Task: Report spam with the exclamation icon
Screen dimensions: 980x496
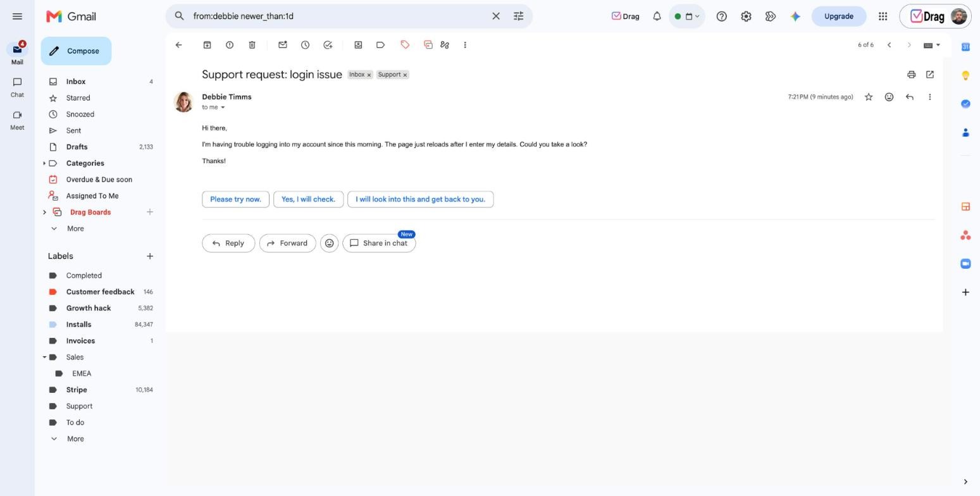Action: (x=230, y=45)
